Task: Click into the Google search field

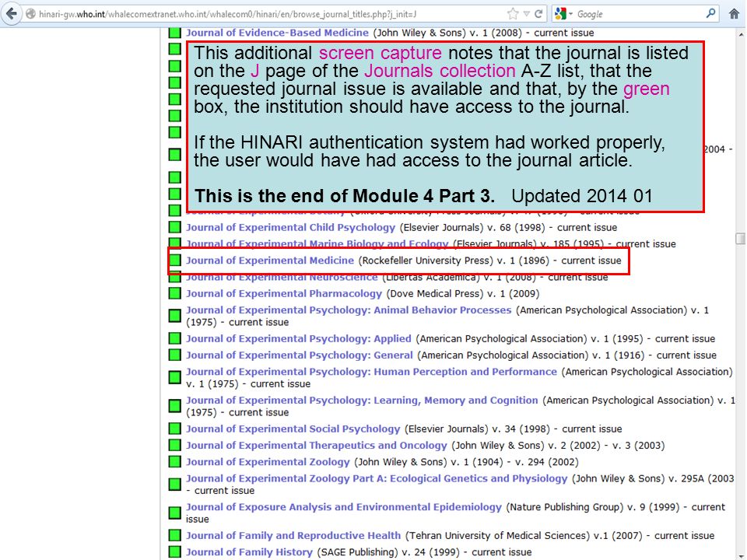Action: coord(640,14)
